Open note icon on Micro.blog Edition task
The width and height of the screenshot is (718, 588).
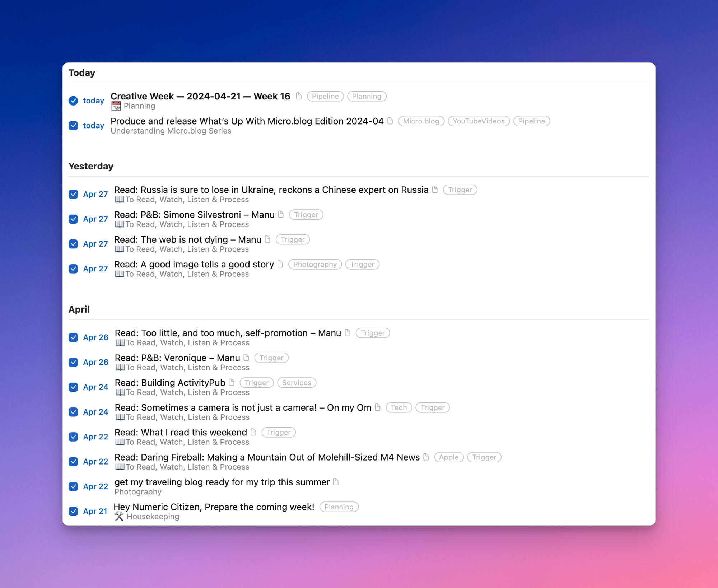pyautogui.click(x=390, y=121)
